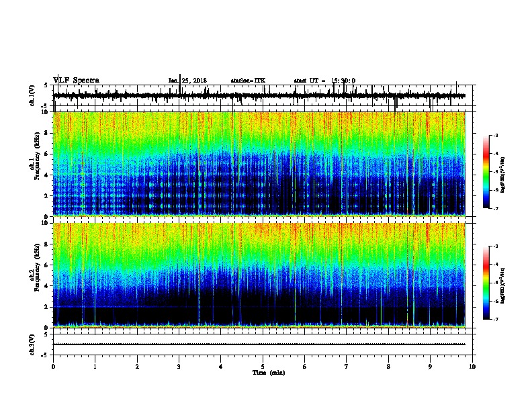532x411 pixels.
Task: Click the "ch.3(V)" axis label
Action: (x=32, y=345)
